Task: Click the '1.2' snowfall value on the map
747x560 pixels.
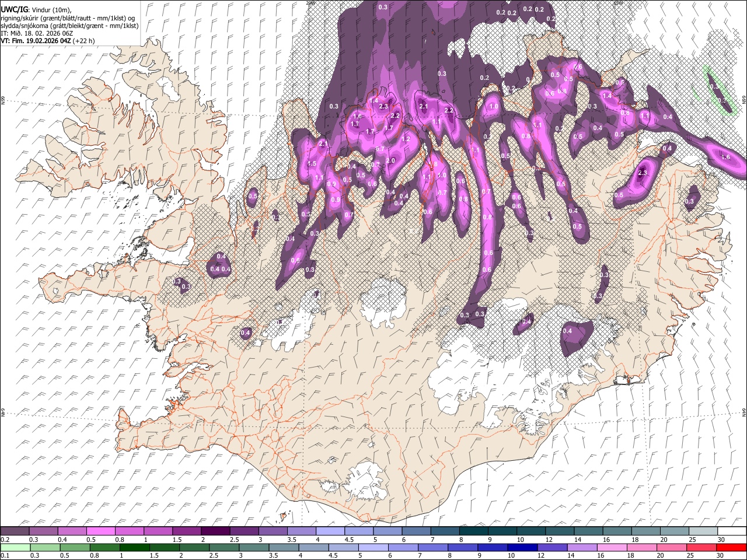Action: point(406,139)
